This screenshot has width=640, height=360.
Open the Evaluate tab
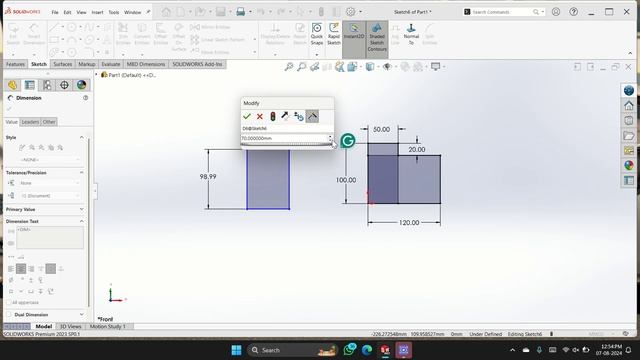111,64
